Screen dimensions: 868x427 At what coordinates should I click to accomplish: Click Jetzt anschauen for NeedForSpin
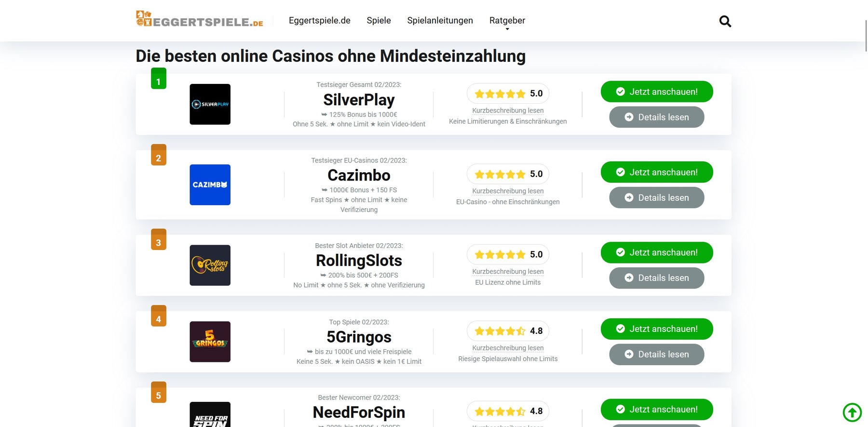656,409
